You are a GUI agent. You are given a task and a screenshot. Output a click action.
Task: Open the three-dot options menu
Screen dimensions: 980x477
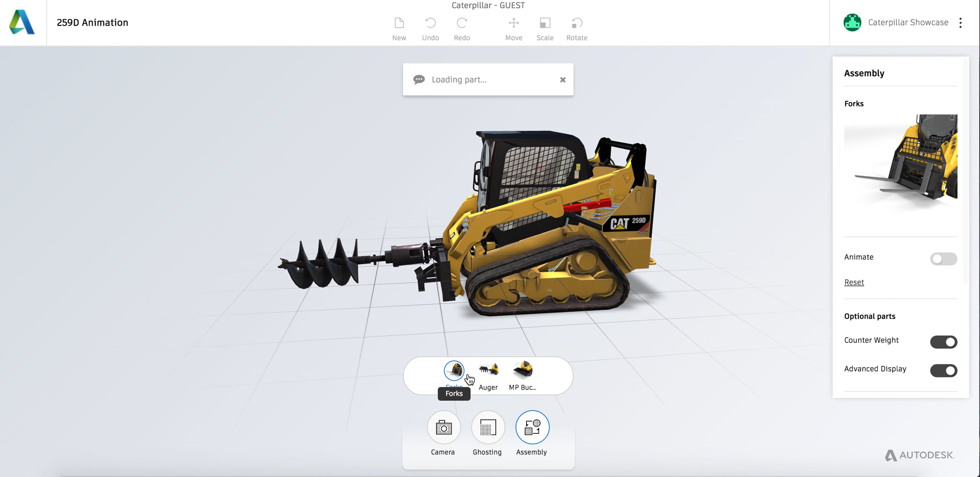(960, 22)
